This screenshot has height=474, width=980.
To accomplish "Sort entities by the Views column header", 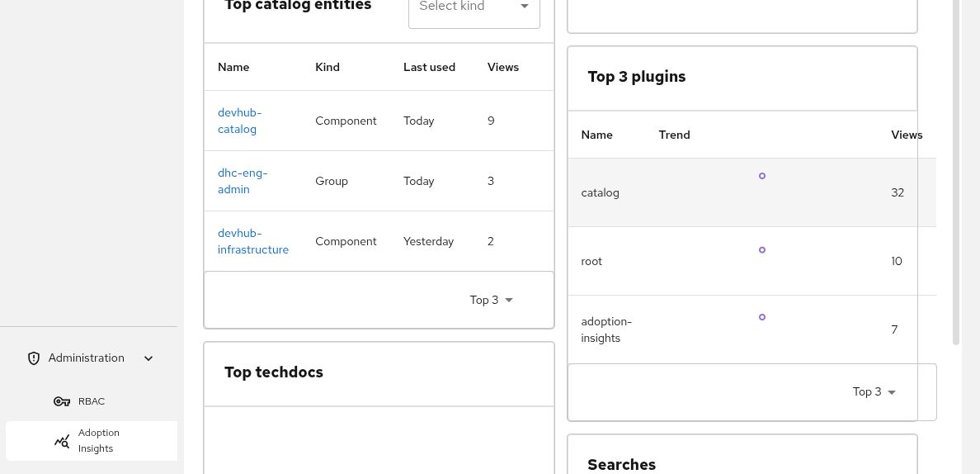I will click(x=503, y=67).
